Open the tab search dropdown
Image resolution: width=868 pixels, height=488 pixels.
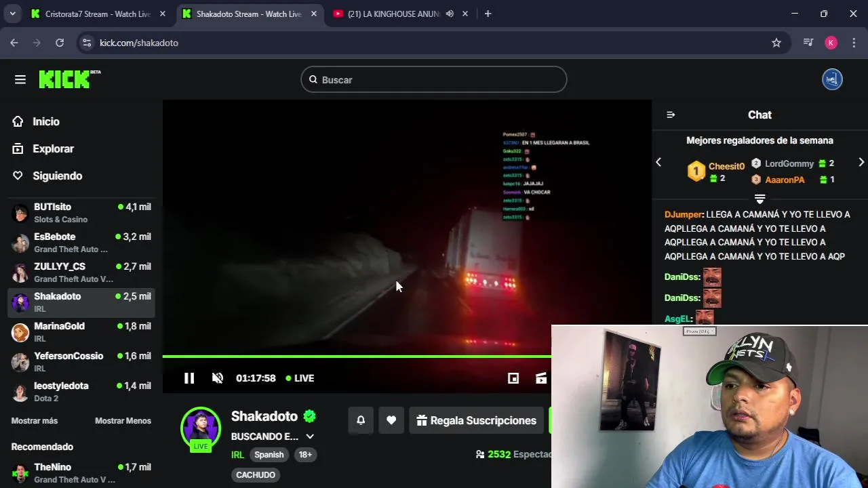(x=12, y=14)
